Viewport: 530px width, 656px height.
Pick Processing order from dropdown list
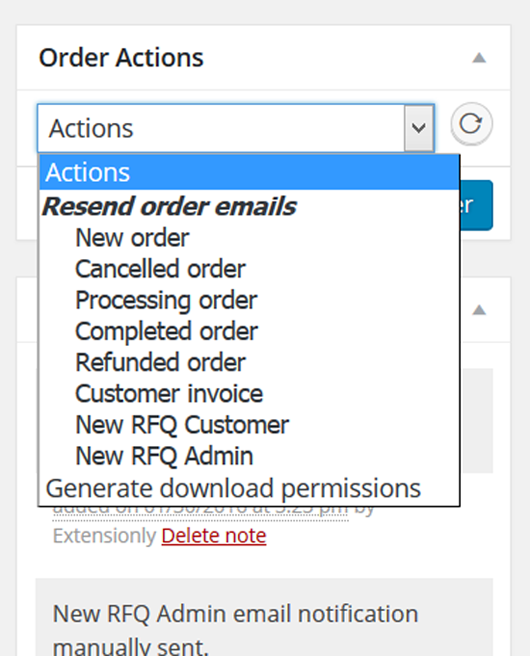(166, 300)
